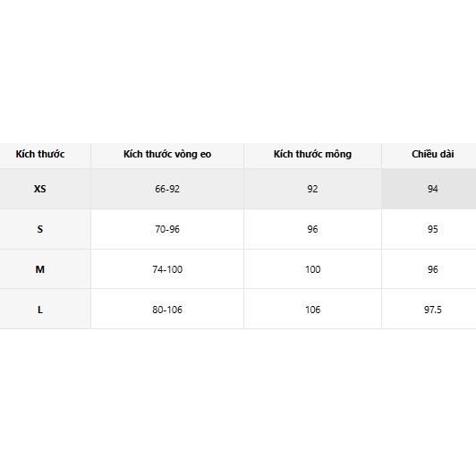Select the 74-100 waist cell
Screen dimensions: 476x476
167,269
